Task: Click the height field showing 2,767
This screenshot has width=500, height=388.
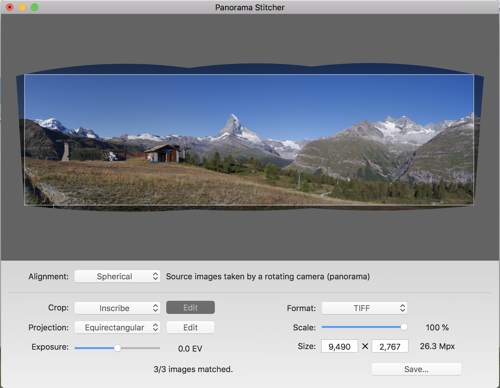Action: tap(390, 346)
